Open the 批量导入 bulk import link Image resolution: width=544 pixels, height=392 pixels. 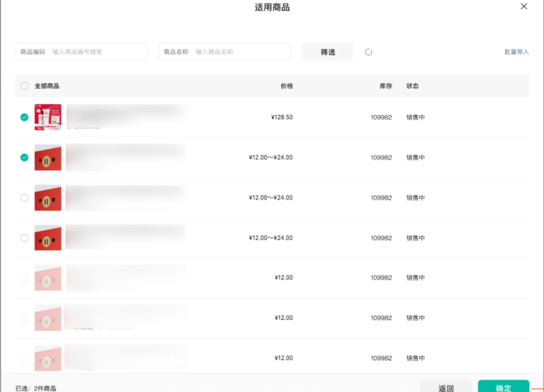pos(516,52)
